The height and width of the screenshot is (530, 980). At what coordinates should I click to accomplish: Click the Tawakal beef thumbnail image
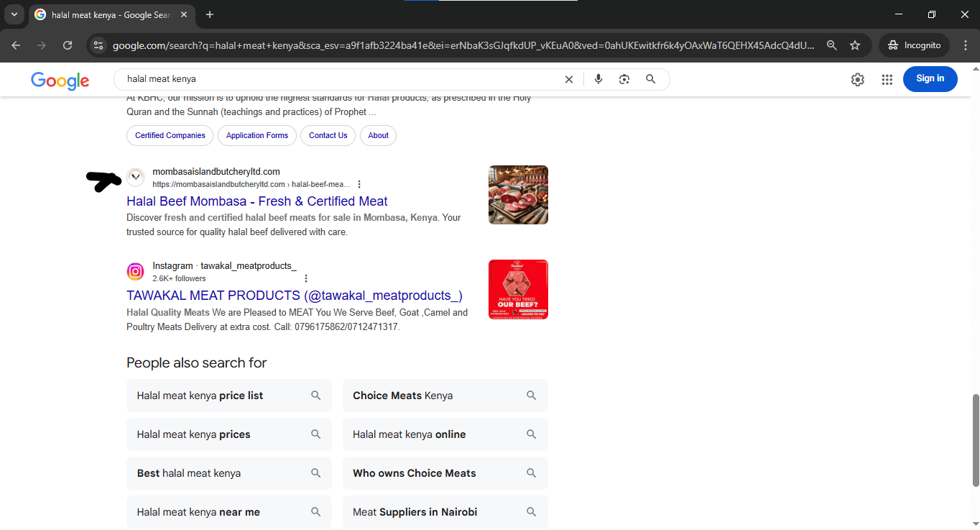coord(518,289)
